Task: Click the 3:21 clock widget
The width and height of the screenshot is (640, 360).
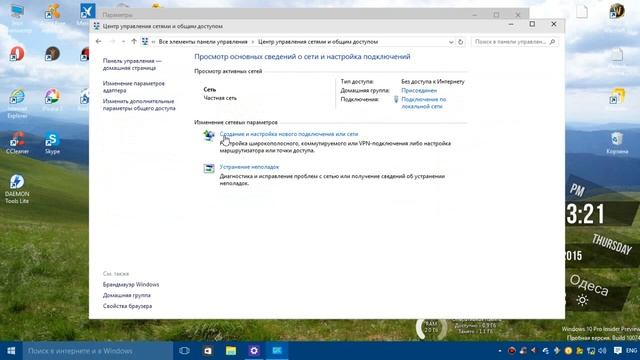Action: 585,213
